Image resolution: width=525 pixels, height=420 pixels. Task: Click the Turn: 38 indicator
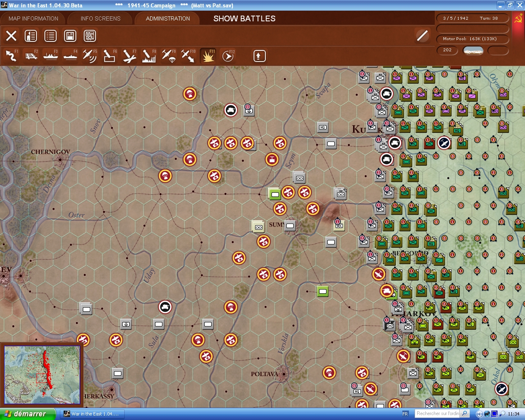point(489,18)
